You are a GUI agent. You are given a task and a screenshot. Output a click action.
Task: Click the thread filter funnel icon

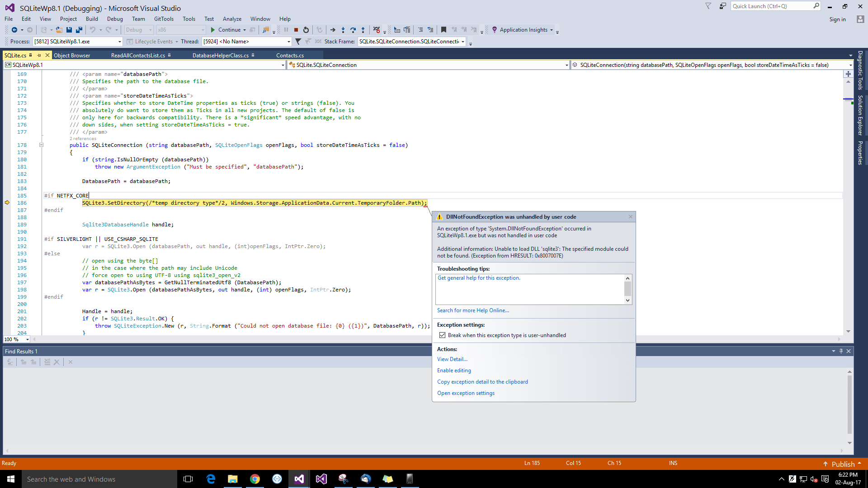(298, 42)
